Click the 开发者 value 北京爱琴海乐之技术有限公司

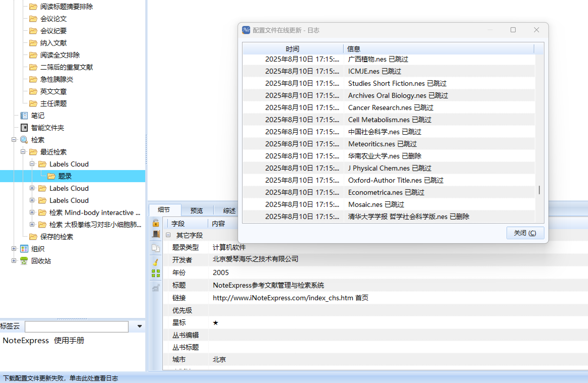click(255, 259)
